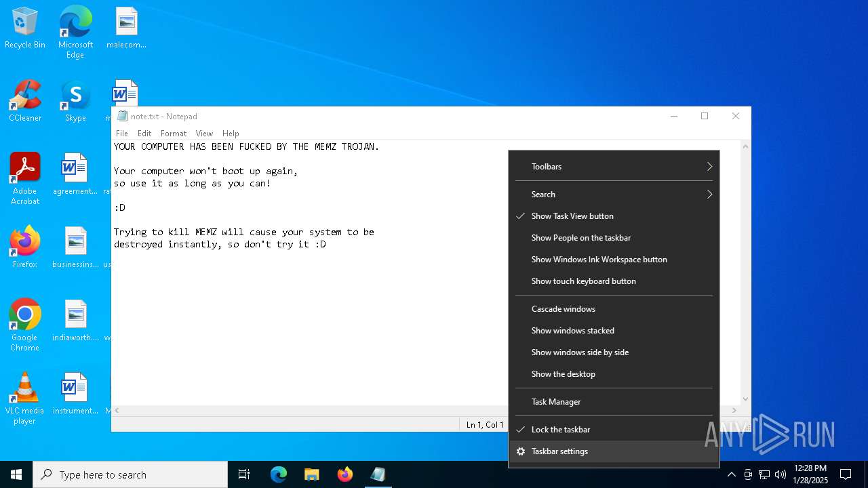Select the businessins image file icon
868x488 pixels.
point(75,248)
